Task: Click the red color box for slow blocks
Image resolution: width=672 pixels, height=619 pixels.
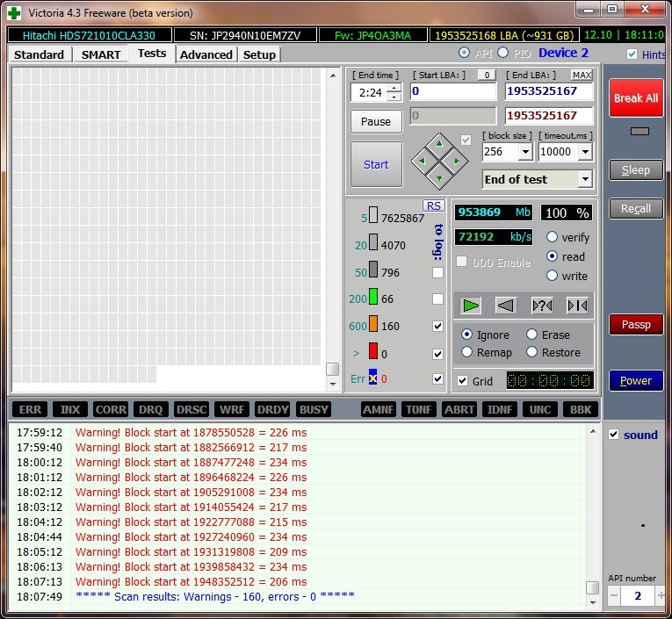Action: click(372, 353)
